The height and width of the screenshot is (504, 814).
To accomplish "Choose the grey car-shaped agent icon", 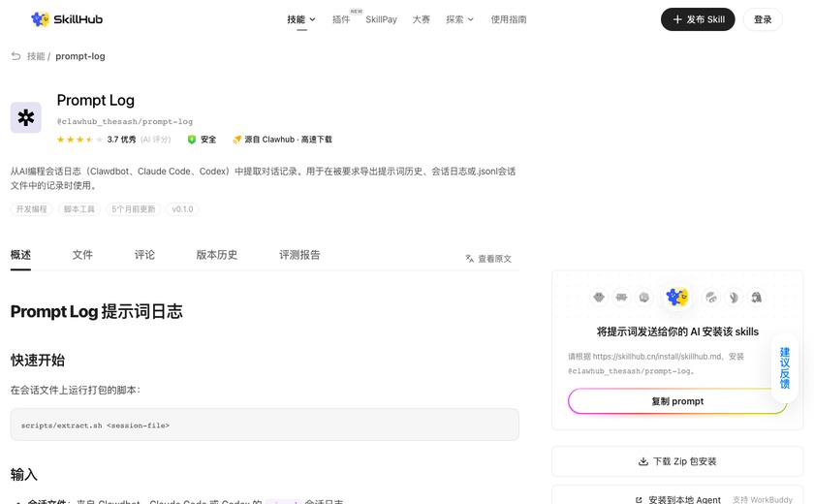I will click(621, 298).
